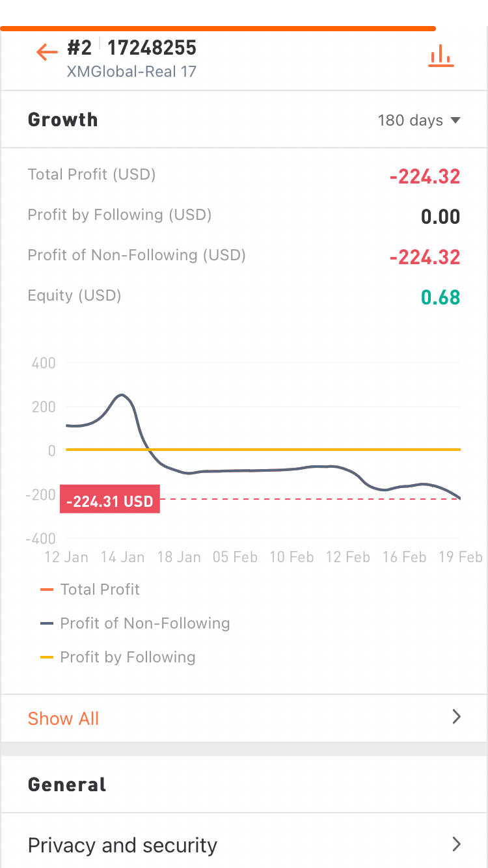The image size is (488, 868).
Task: Select the 14 Jan date on chart axis
Action: tap(122, 557)
